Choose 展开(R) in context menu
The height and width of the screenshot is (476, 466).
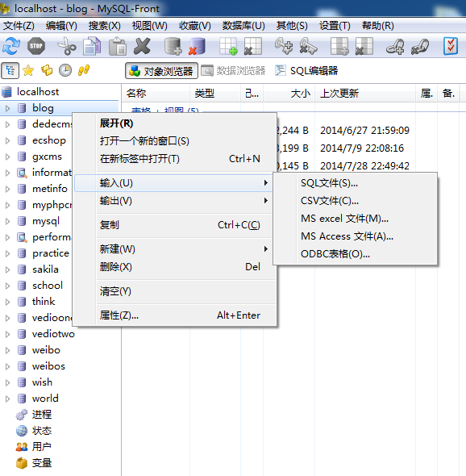[175, 123]
